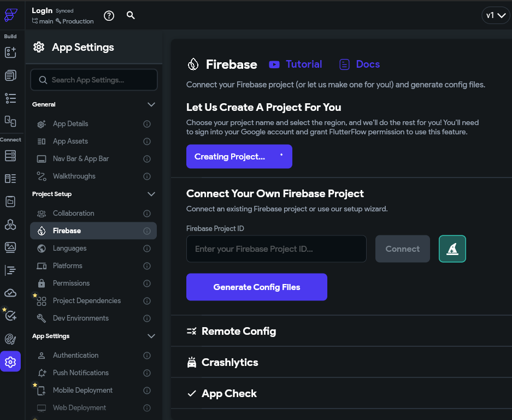Click the LogIn project name

coord(42,10)
